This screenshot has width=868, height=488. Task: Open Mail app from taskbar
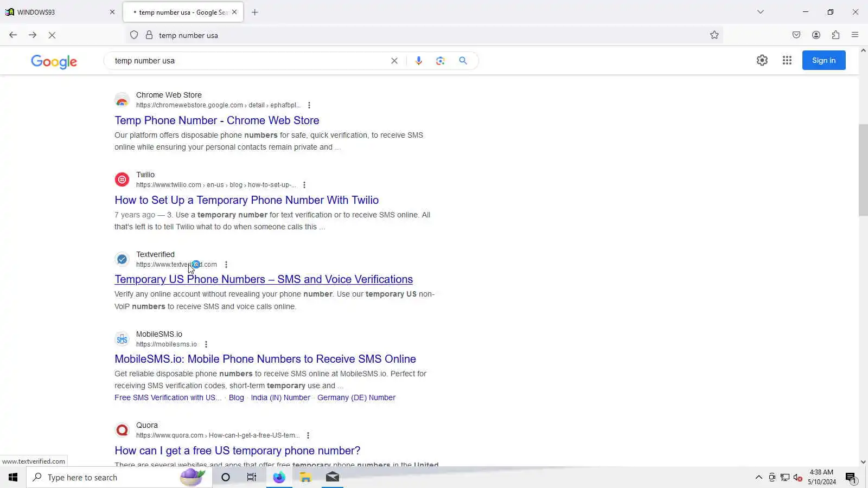(332, 477)
